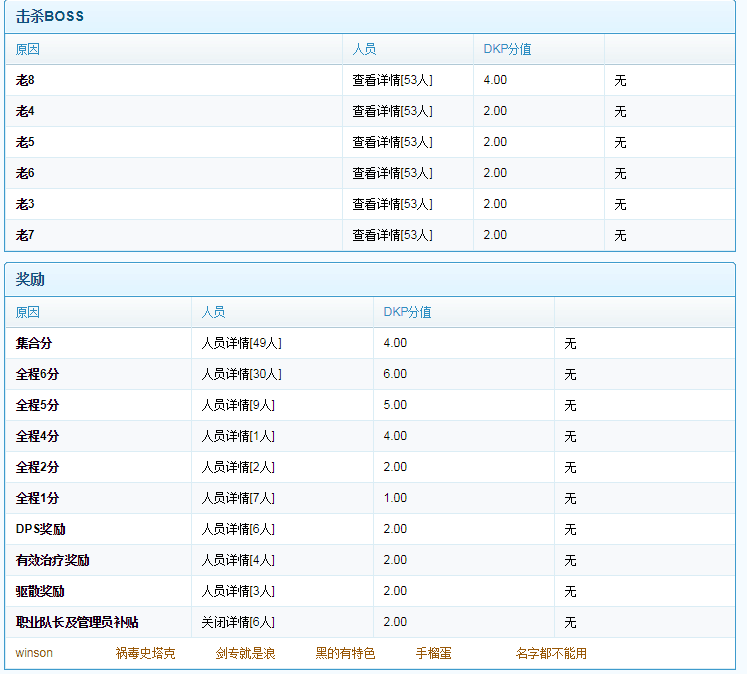
Task: Open 查看详情 in the 老3 row
Action: point(392,204)
